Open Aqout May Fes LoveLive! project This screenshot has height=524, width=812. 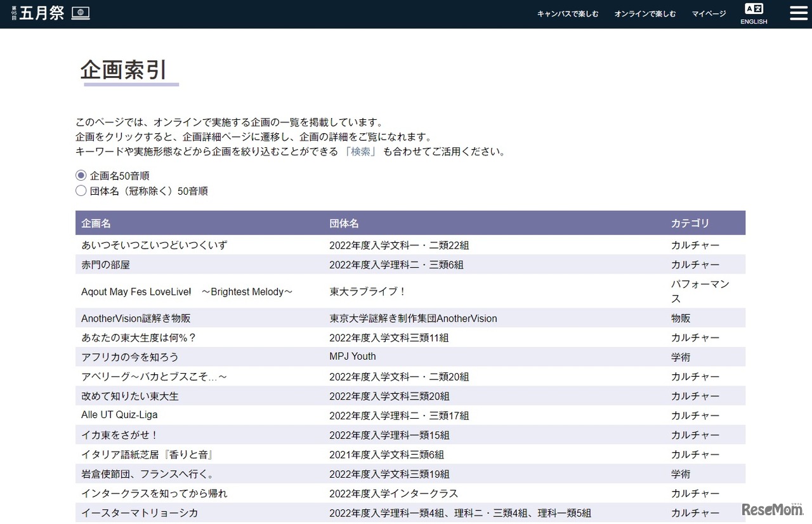[187, 292]
